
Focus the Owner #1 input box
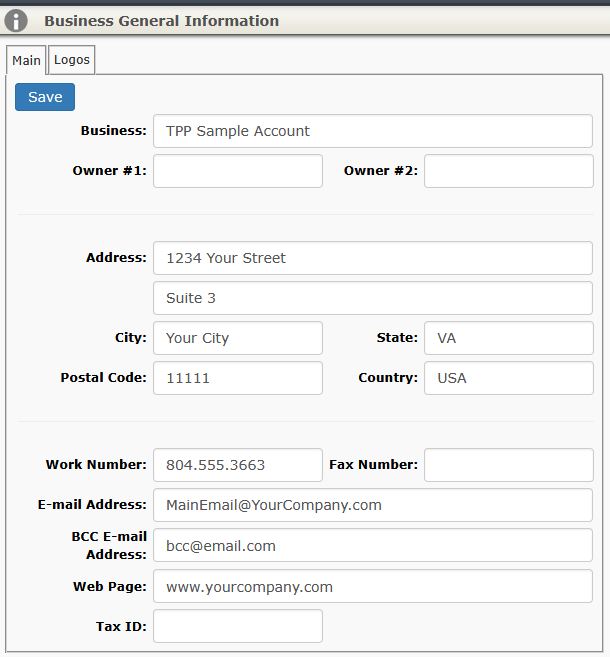238,171
